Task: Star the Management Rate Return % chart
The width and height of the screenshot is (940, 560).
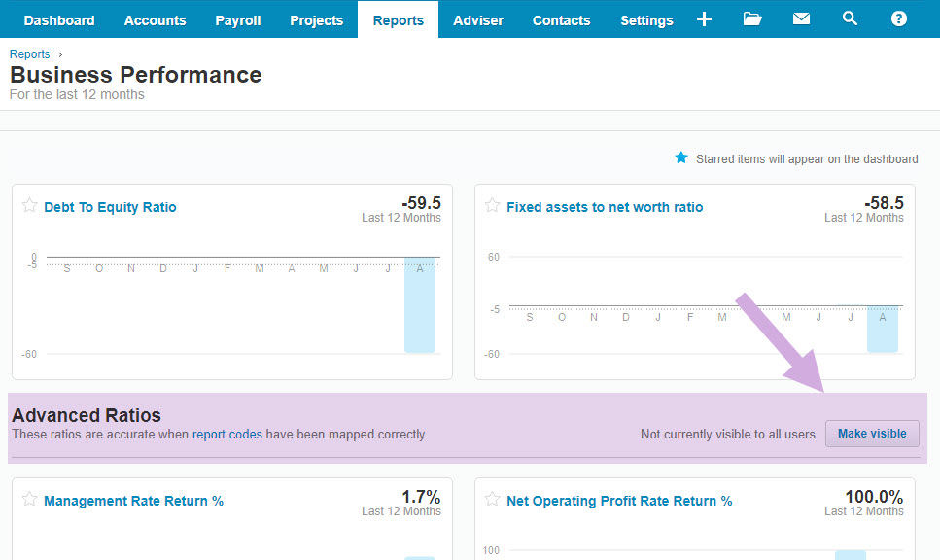Action: (x=29, y=500)
